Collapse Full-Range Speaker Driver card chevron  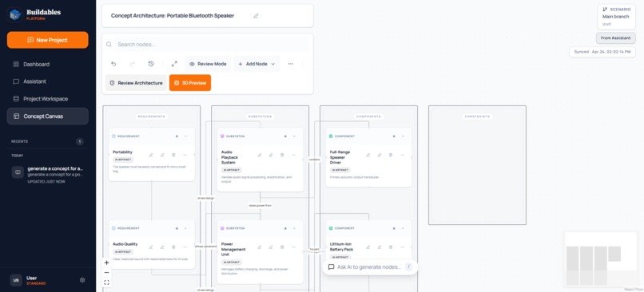pyautogui.click(x=403, y=136)
